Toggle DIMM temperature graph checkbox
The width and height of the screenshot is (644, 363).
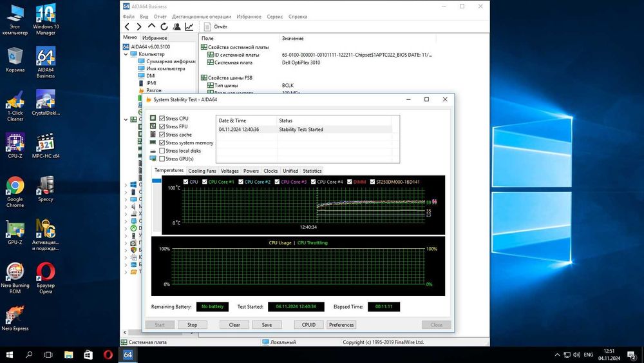(x=350, y=182)
